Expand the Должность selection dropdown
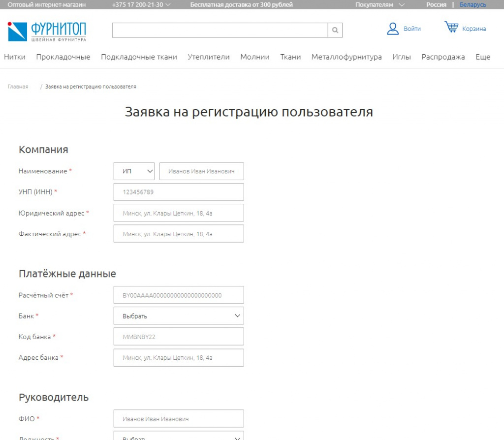Image resolution: width=504 pixels, height=440 pixels. pos(179,437)
